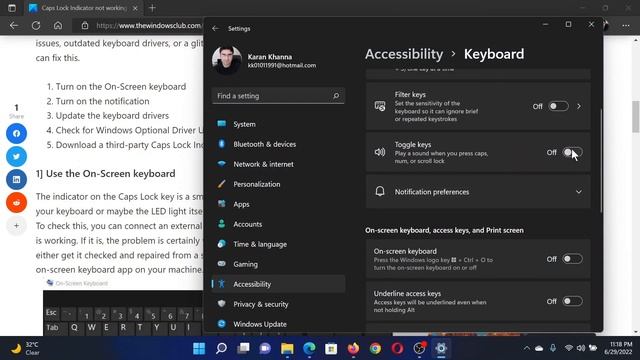640x360 pixels.
Task: Open Microsoft Store from taskbar
Action: [x=331, y=348]
